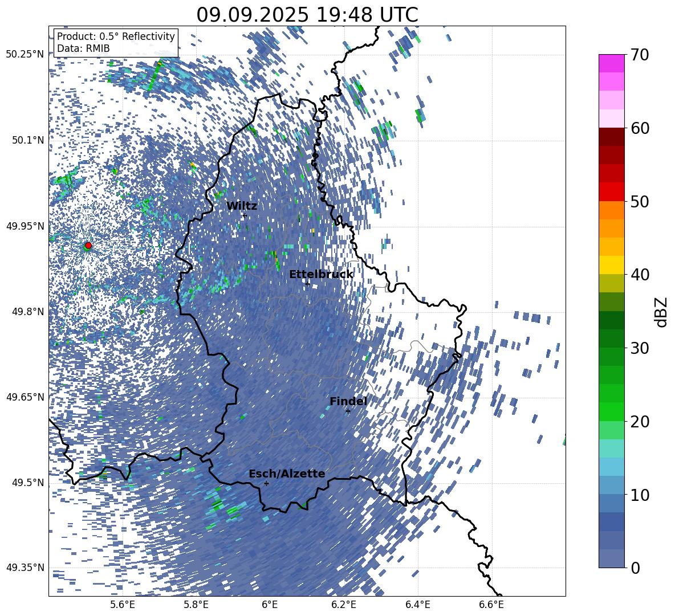Click the Wiltz cross marker
This screenshot has height=616, width=675.
245,215
